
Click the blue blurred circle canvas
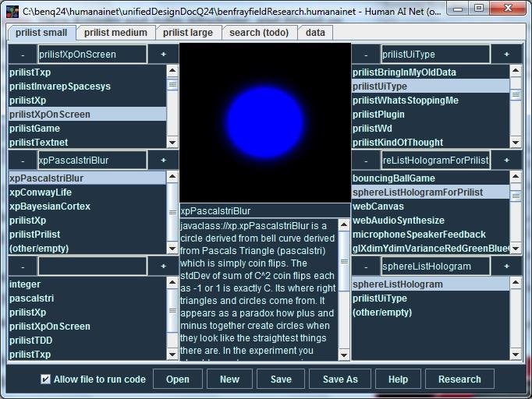click(x=265, y=122)
